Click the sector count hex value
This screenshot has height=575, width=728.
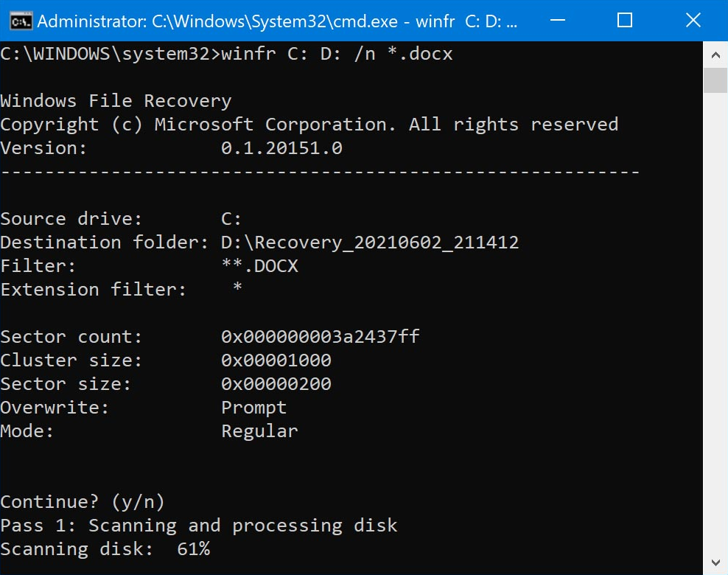pyautogui.click(x=320, y=337)
